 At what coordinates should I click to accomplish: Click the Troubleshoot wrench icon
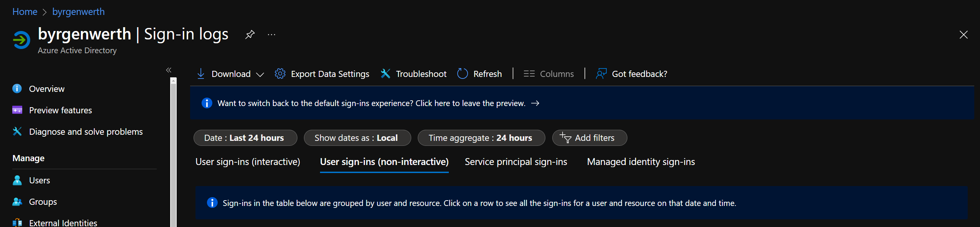click(385, 73)
